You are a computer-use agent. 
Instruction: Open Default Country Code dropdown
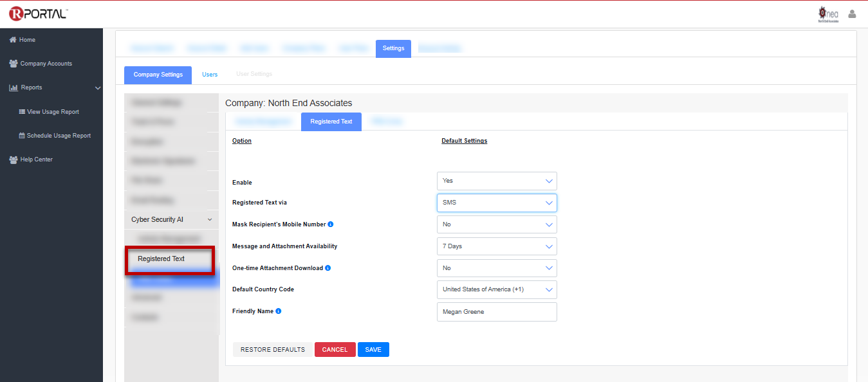(x=496, y=289)
